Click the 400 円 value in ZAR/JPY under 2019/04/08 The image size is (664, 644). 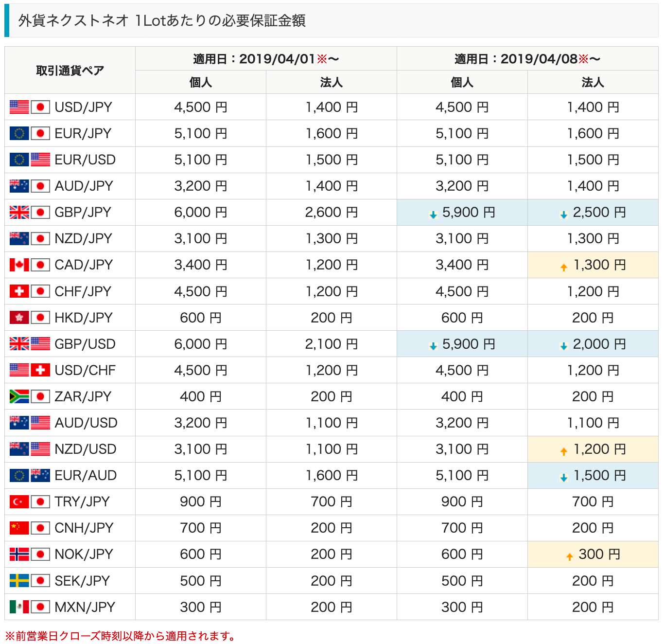point(462,396)
